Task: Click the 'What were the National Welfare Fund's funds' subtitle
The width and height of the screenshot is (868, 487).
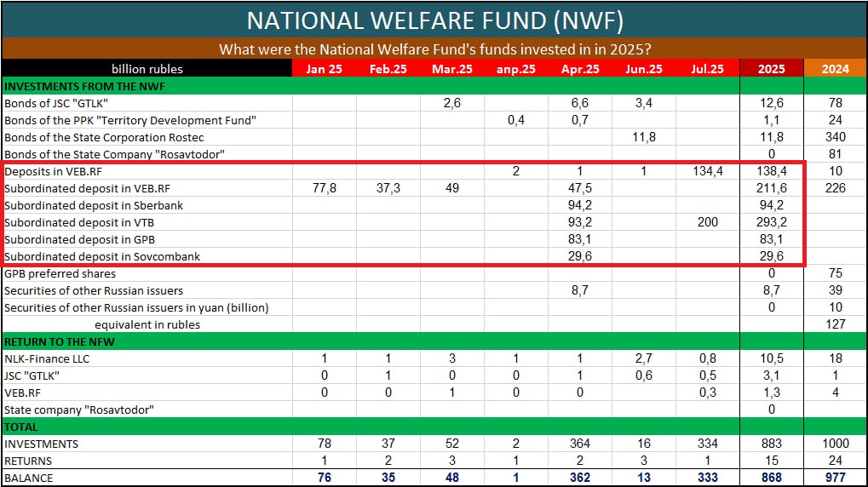Action: click(434, 49)
